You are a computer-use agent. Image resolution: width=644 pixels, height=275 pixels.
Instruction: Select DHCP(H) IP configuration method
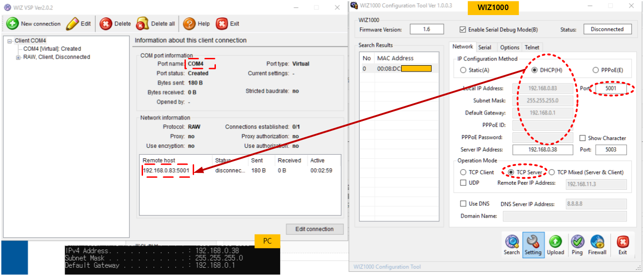535,70
